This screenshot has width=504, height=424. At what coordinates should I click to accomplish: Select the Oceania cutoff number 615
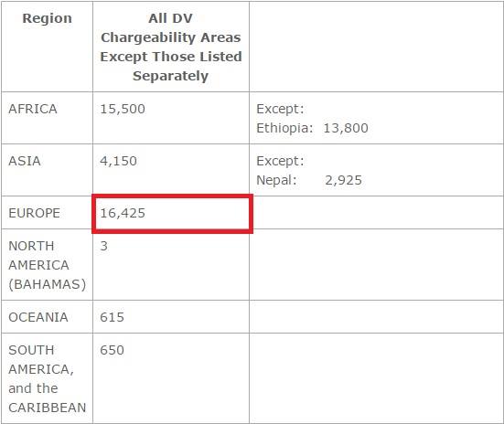(x=112, y=317)
